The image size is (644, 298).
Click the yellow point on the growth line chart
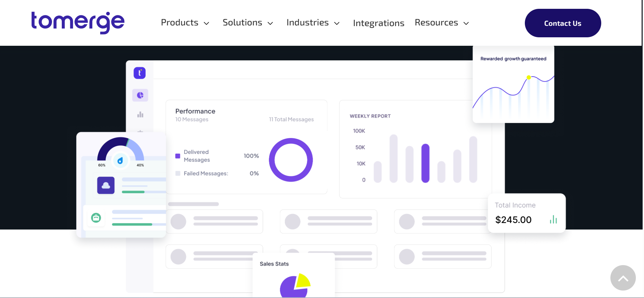[529, 78]
